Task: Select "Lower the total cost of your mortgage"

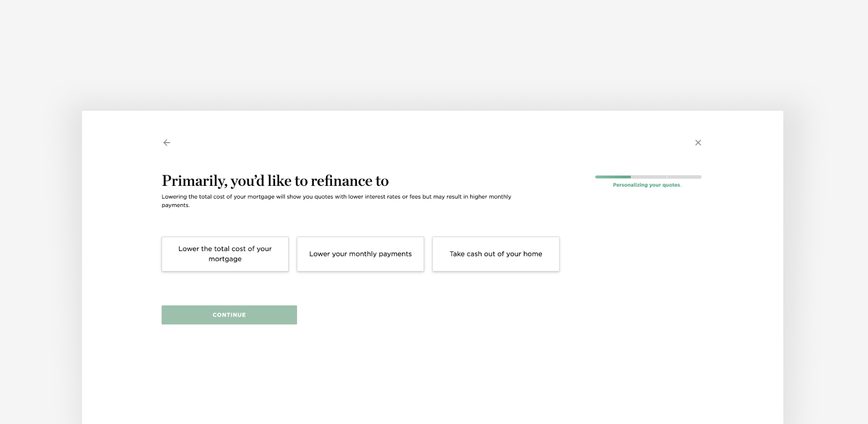Action: [225, 254]
